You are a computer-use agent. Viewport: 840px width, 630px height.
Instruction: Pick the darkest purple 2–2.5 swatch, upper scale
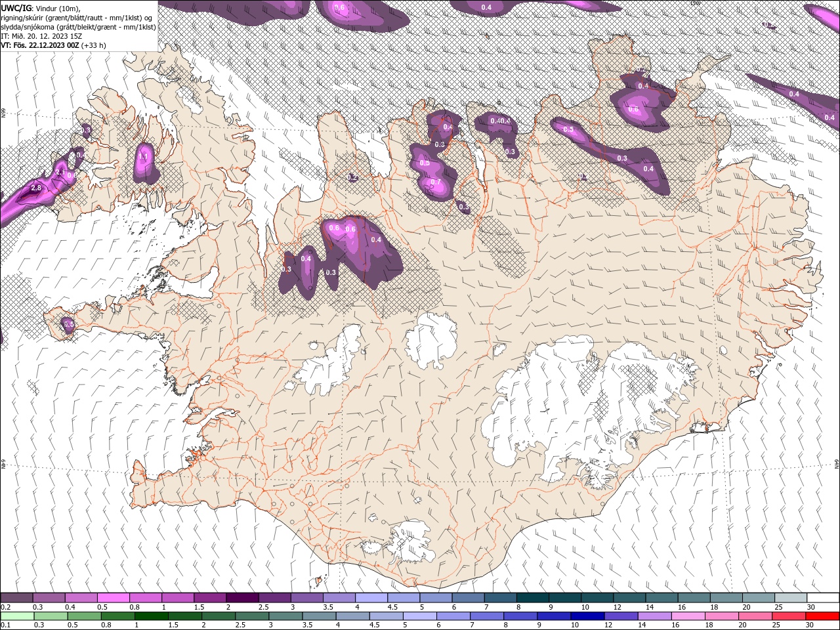pos(241,598)
